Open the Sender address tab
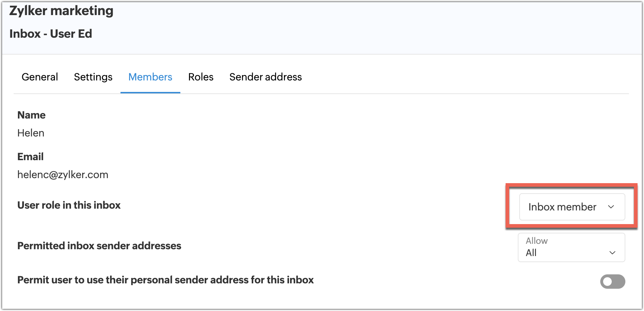Viewport: 644px width, 311px height. click(x=265, y=77)
